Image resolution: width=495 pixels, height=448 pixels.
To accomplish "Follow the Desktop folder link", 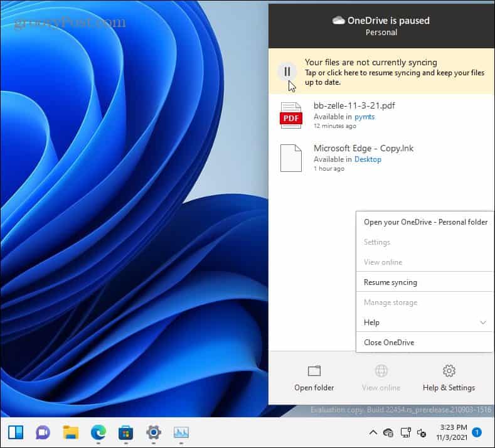I will point(368,159).
